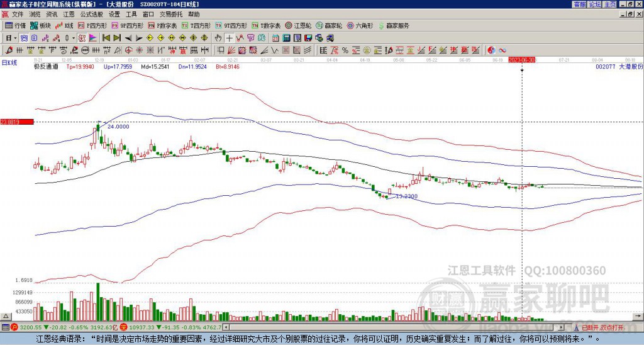
Task: Open the 六角形 tool
Action: (360, 25)
